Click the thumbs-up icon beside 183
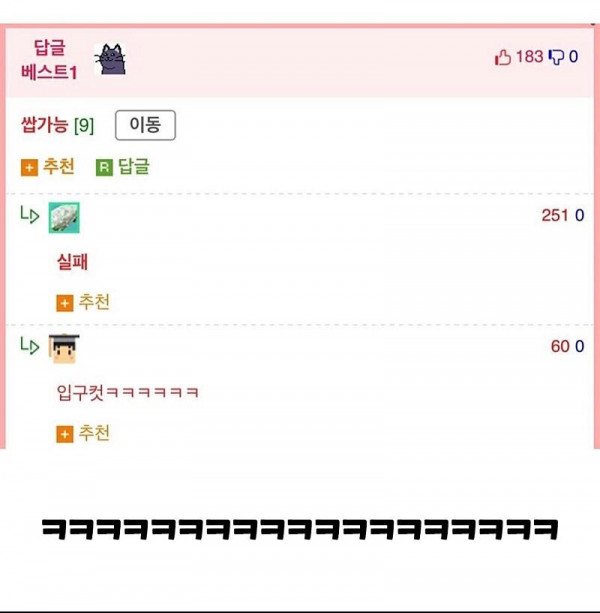 503,57
